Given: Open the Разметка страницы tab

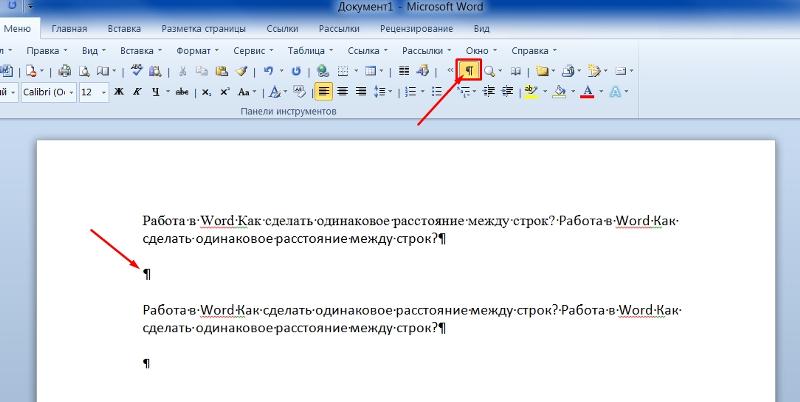Looking at the screenshot, I should 203,29.
